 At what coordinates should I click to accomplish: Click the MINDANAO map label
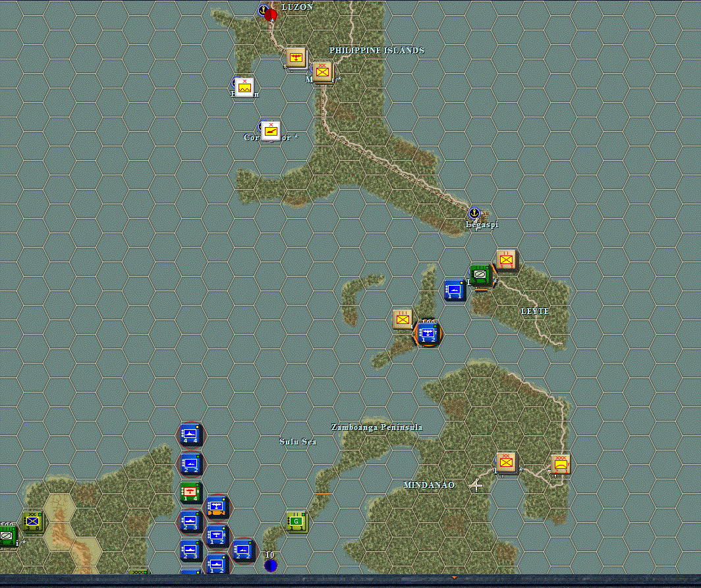(429, 485)
